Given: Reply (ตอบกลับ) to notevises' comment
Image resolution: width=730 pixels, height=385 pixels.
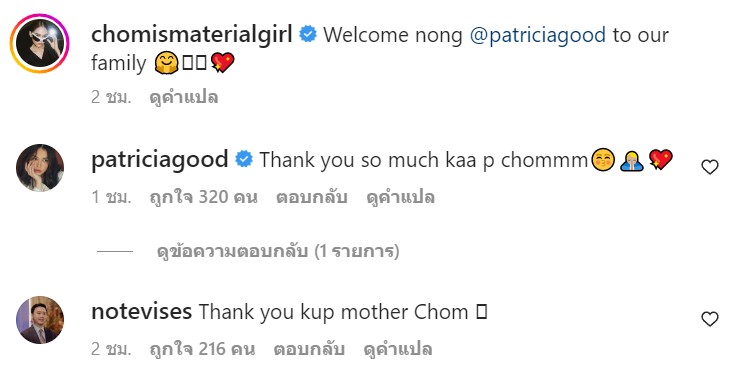Looking at the screenshot, I should tap(309, 349).
